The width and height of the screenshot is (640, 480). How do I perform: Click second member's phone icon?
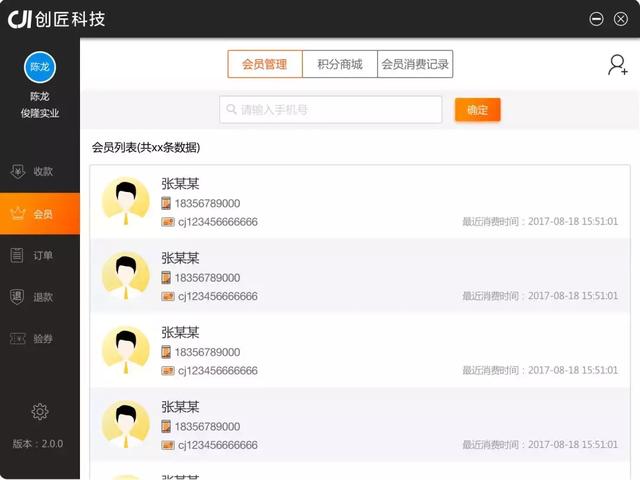tap(166, 278)
